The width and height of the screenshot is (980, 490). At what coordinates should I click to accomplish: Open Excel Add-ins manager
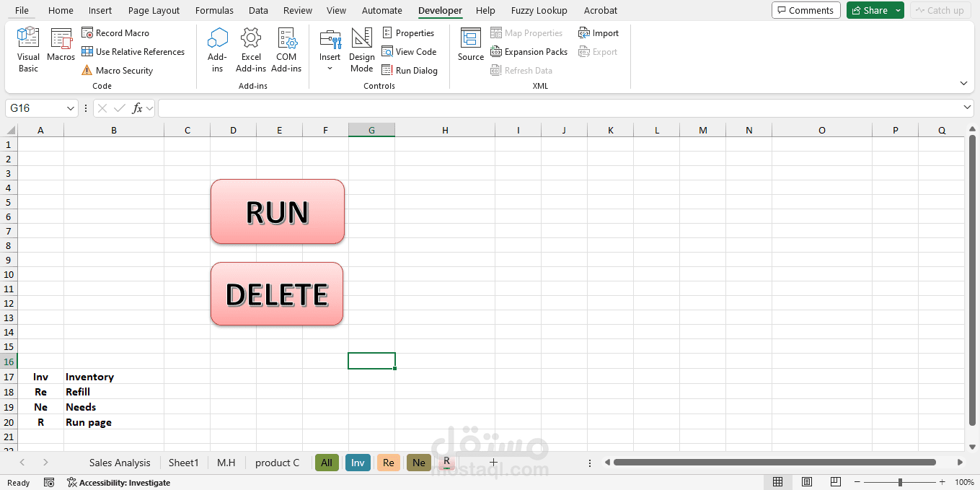(251, 49)
